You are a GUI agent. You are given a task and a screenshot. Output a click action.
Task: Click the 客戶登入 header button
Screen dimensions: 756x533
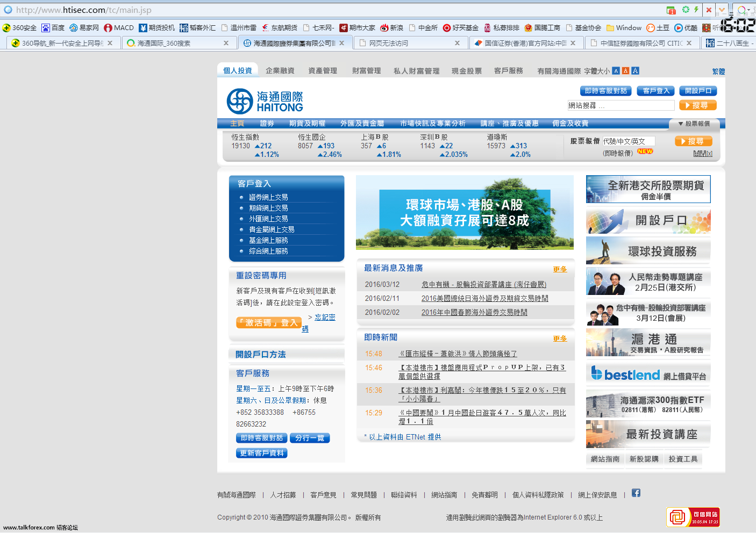(x=656, y=91)
